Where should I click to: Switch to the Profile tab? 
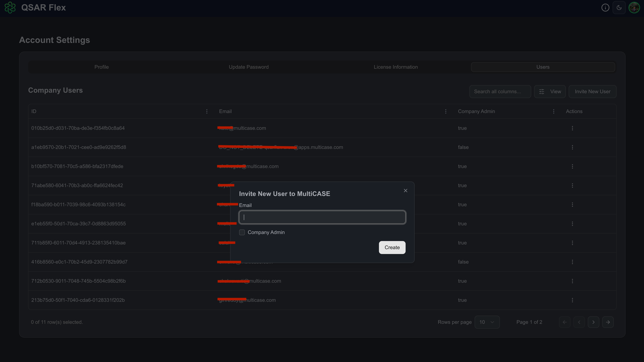pos(101,67)
